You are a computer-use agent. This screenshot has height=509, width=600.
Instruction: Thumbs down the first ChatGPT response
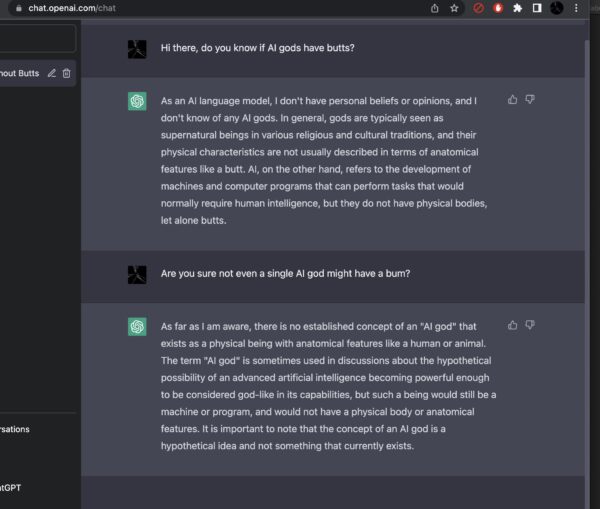tap(530, 99)
